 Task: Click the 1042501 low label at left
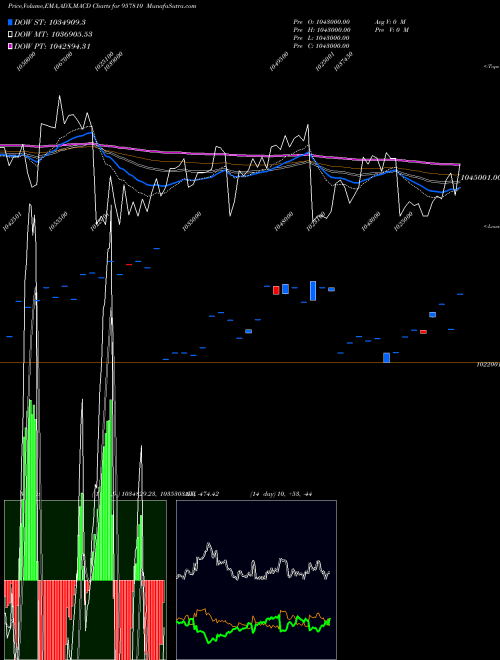[x=12, y=221]
